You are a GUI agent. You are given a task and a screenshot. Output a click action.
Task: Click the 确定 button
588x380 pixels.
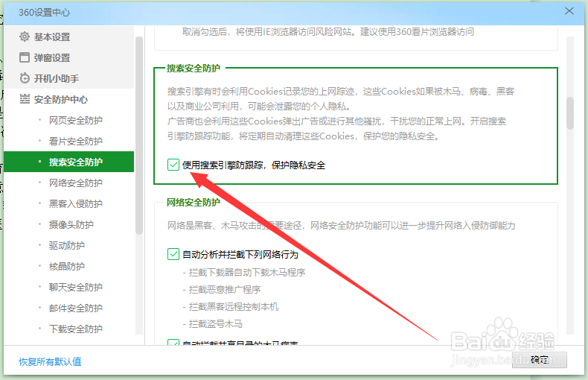click(x=540, y=360)
